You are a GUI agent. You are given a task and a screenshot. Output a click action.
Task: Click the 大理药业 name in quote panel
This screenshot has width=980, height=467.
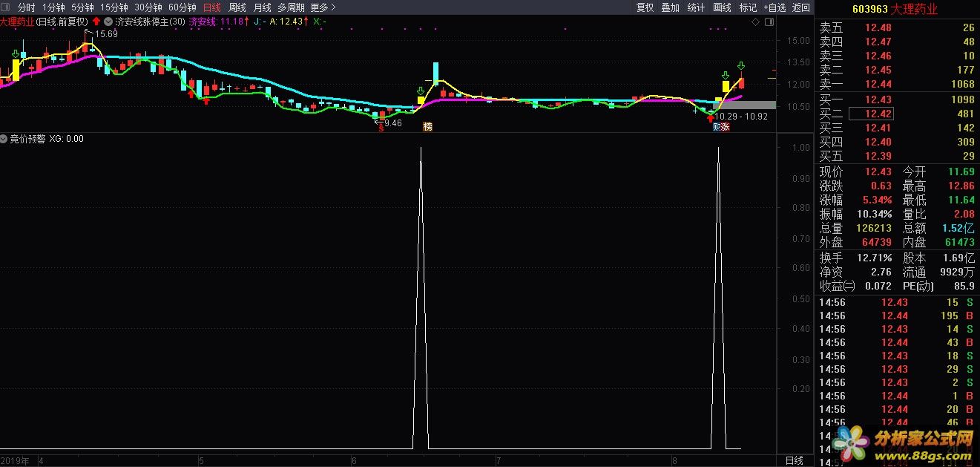coord(915,9)
